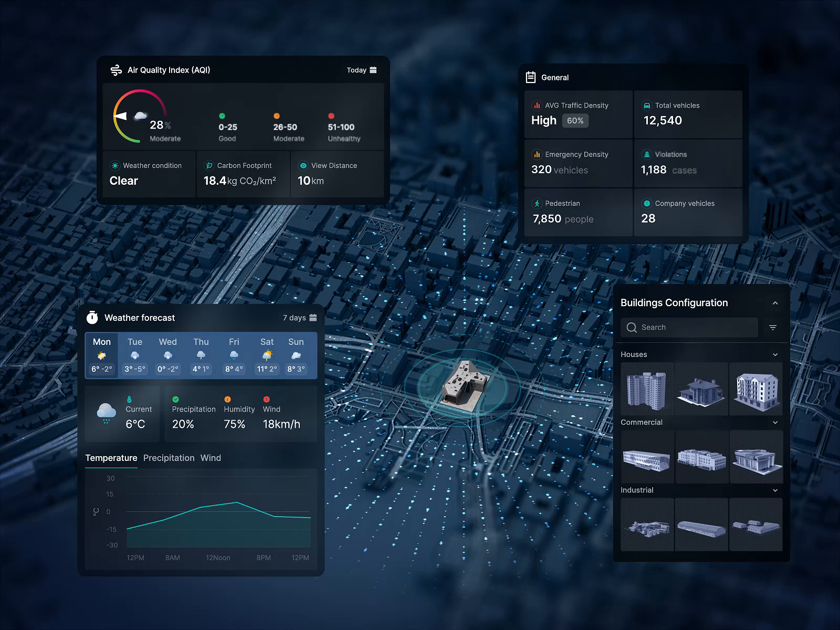Click the 7 days range selector label
The height and width of the screenshot is (630, 840).
294,318
